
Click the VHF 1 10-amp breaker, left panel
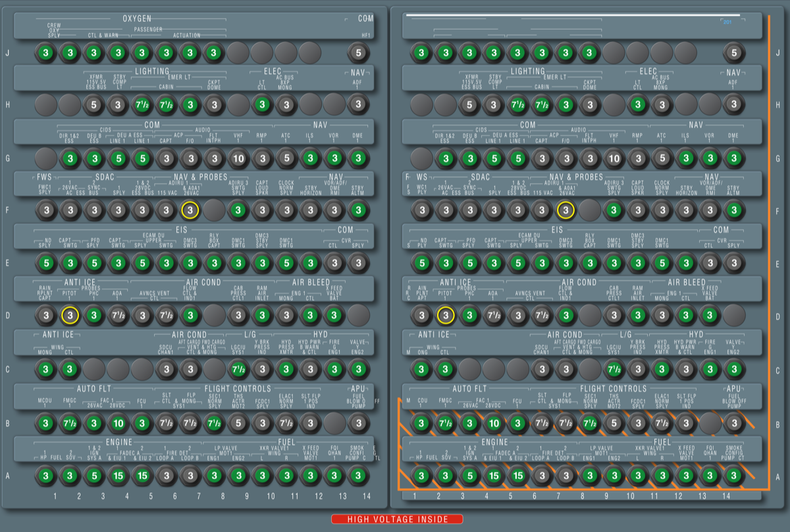coord(238,158)
